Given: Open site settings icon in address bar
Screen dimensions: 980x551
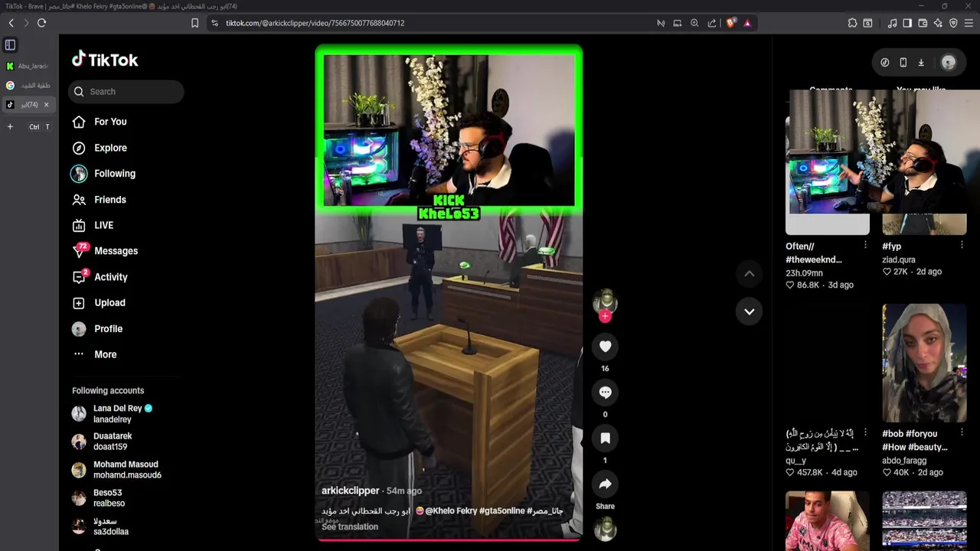Looking at the screenshot, I should [x=214, y=23].
